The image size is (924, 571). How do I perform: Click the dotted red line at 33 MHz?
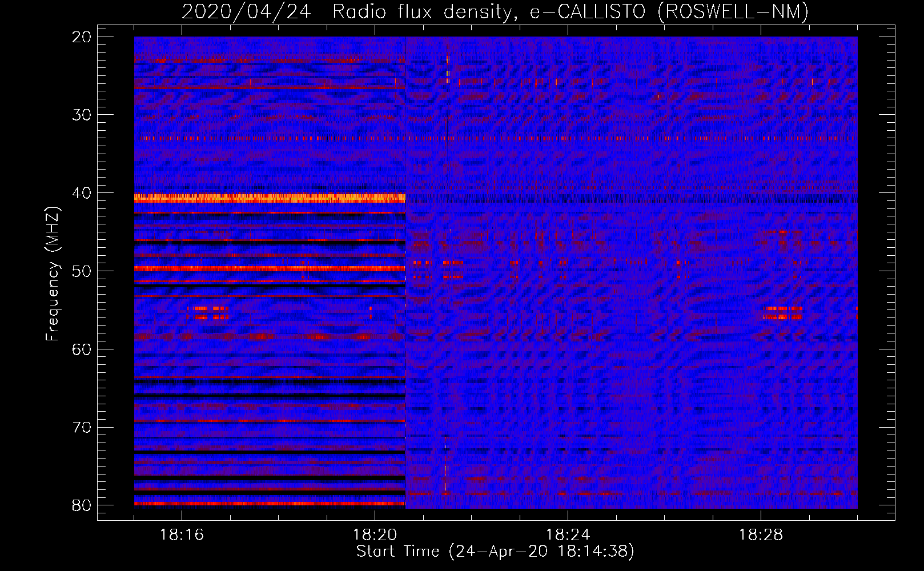coord(496,138)
